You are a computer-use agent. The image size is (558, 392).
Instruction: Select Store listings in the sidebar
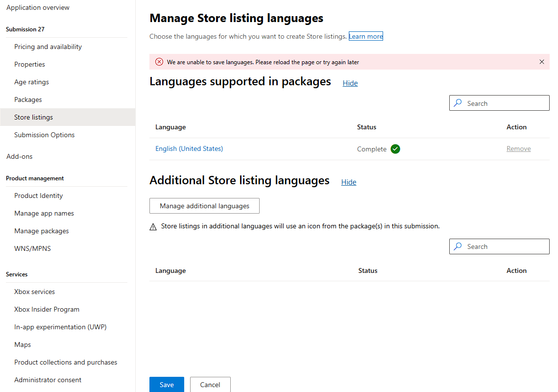coord(68,117)
